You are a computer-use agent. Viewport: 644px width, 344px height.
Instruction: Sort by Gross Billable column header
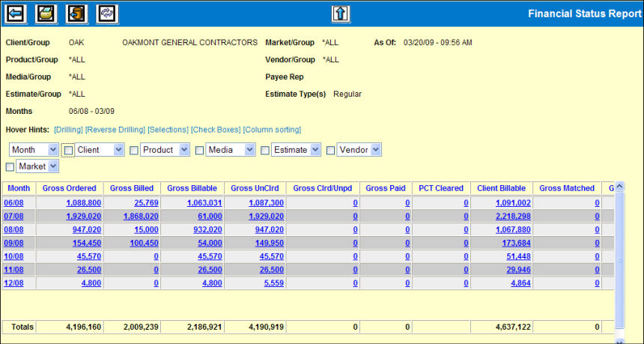tap(192, 188)
